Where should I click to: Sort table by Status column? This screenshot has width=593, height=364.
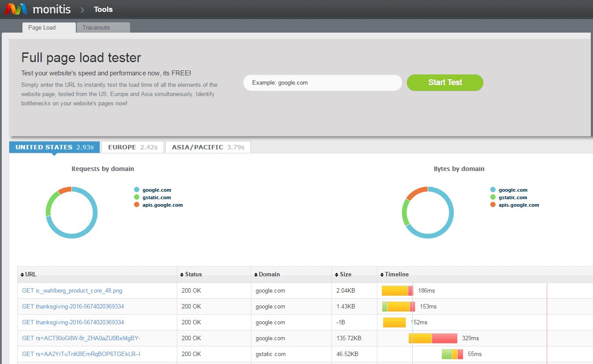[214, 274]
